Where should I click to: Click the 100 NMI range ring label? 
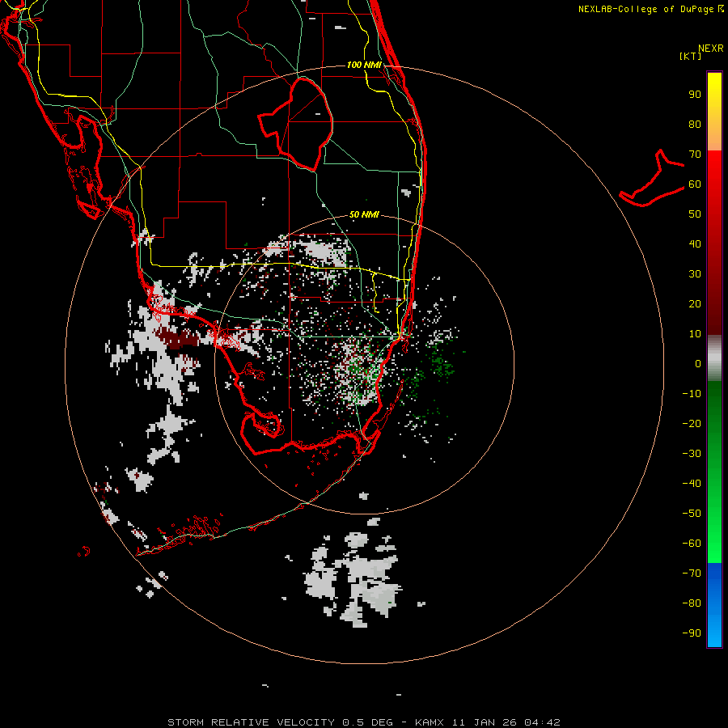tap(364, 65)
